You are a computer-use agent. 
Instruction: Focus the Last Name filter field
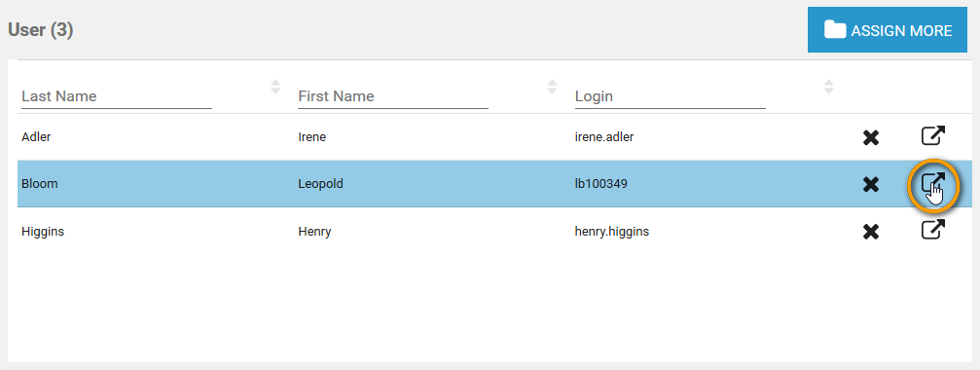click(x=116, y=96)
